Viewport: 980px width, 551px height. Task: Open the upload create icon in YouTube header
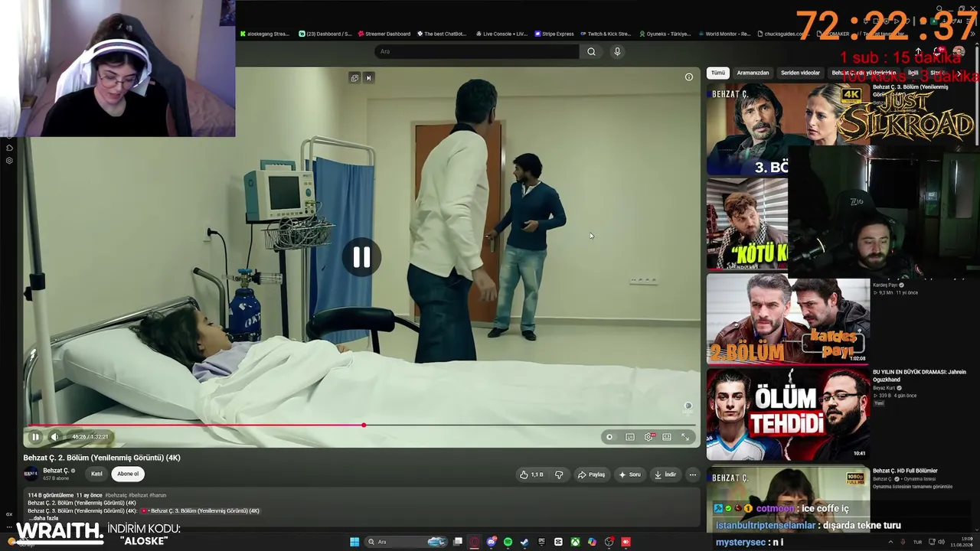pos(919,51)
